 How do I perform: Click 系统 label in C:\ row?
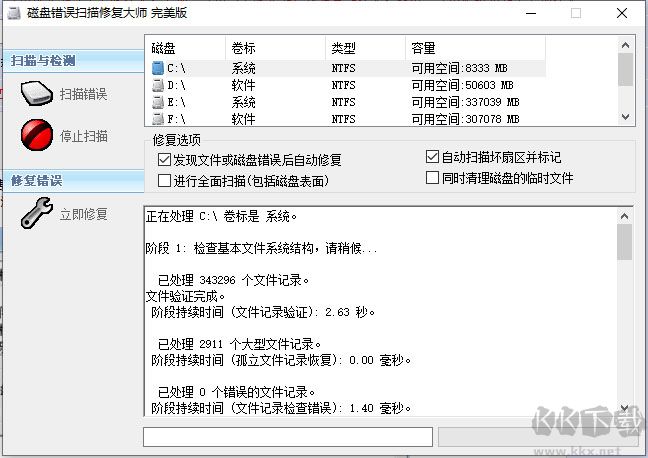coord(243,68)
